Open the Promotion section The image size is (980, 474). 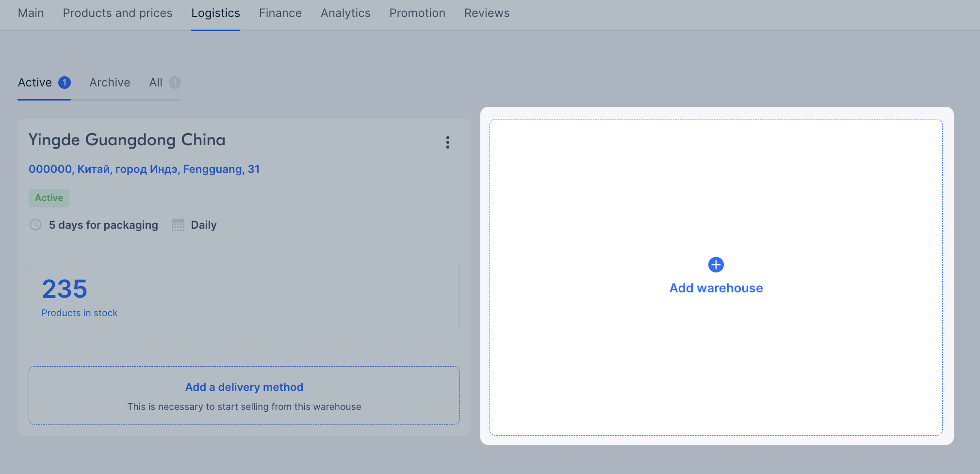(x=417, y=13)
